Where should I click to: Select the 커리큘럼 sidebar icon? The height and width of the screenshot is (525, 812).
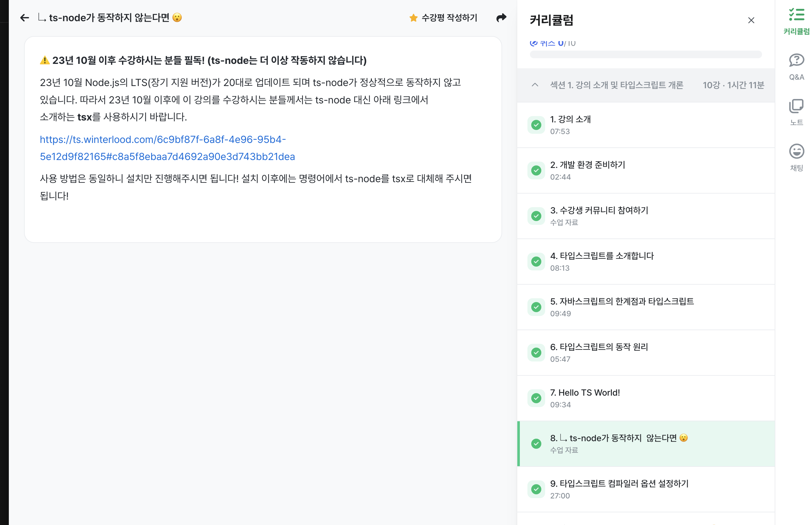(796, 21)
